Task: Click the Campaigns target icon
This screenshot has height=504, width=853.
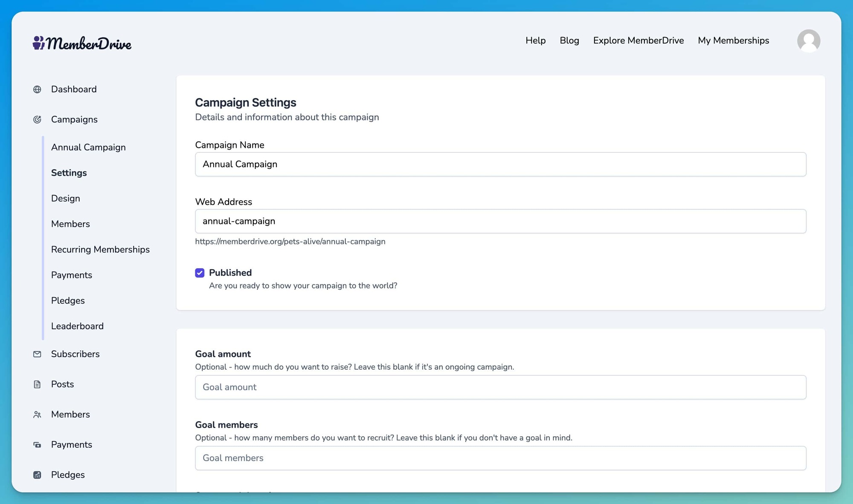Action: click(37, 120)
